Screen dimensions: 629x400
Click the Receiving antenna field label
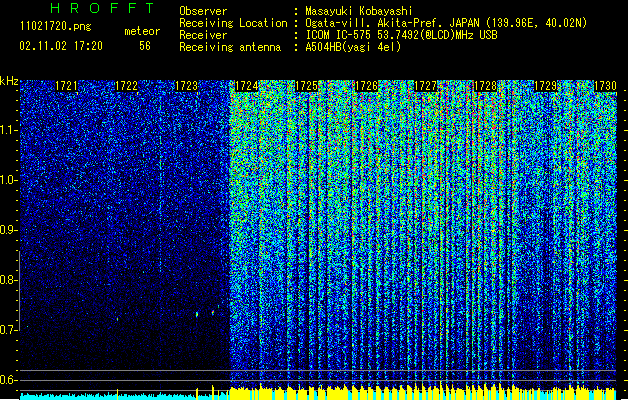(x=230, y=47)
